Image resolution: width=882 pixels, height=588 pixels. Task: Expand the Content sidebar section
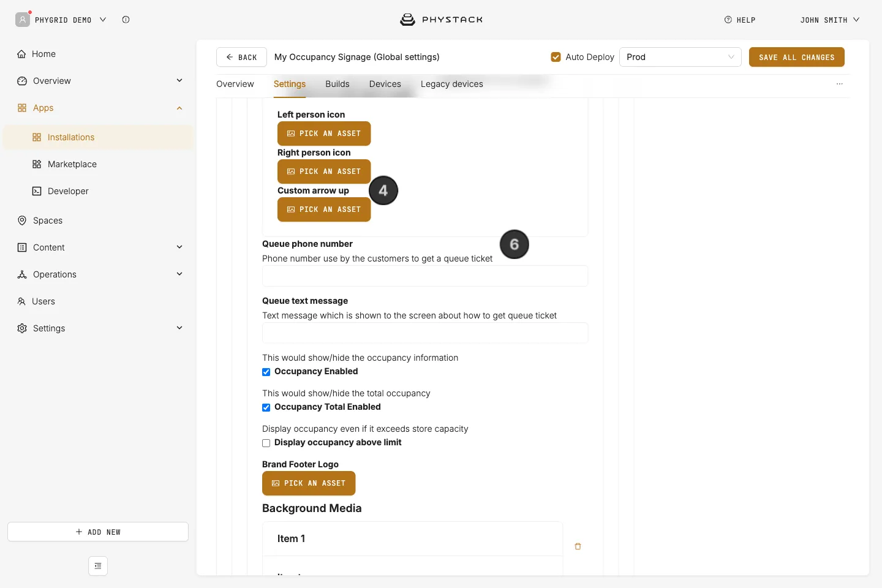179,247
